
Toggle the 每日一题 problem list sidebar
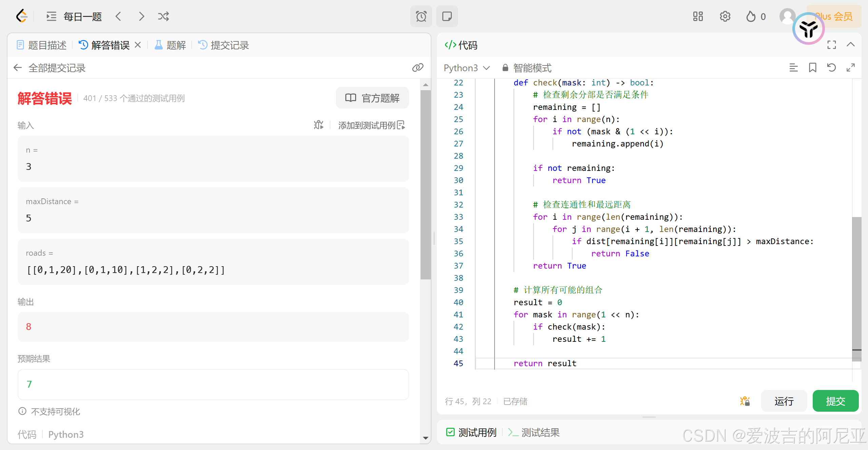(52, 16)
